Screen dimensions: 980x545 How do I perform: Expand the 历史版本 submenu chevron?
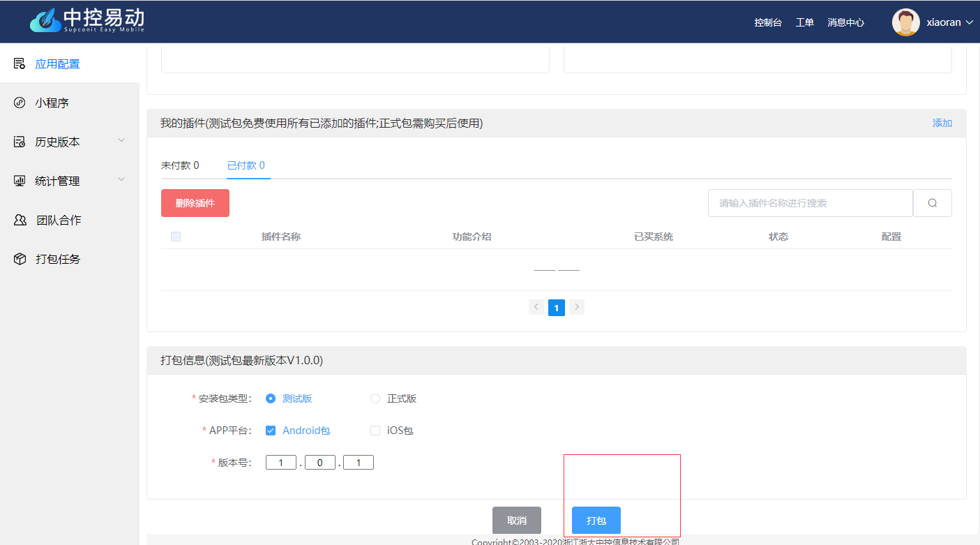tap(121, 140)
